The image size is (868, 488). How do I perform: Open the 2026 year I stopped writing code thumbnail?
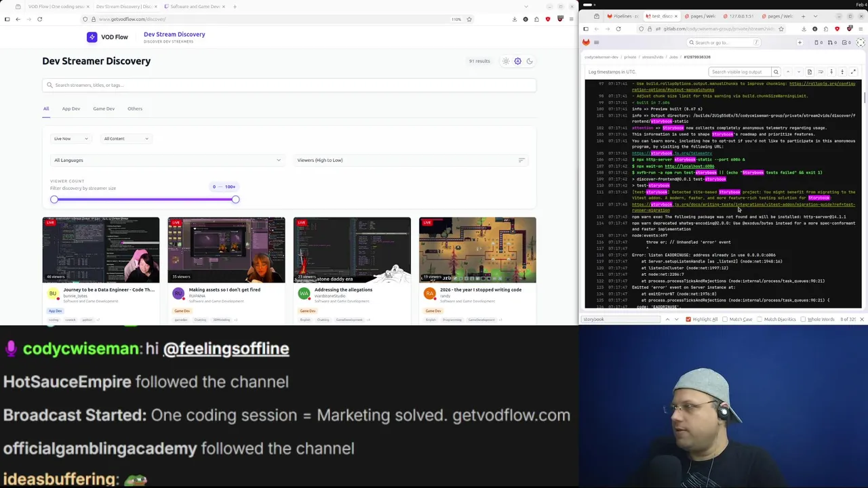point(477,250)
